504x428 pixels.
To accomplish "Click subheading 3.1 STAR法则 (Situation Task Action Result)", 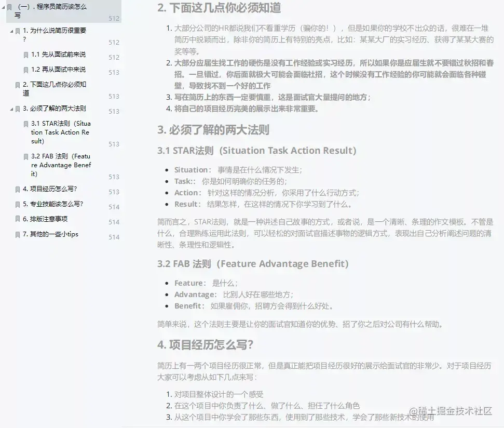I will pyautogui.click(x=257, y=151).
